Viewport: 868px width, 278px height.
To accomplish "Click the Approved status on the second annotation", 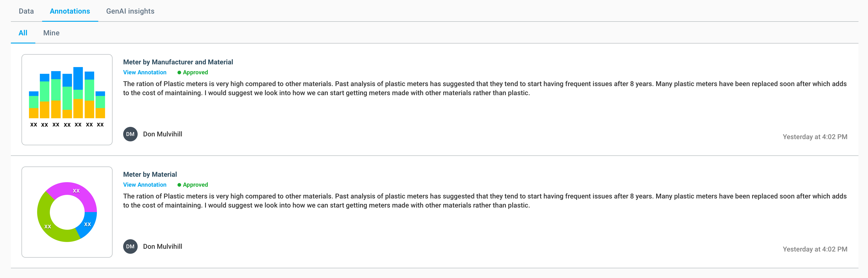I will [x=193, y=185].
